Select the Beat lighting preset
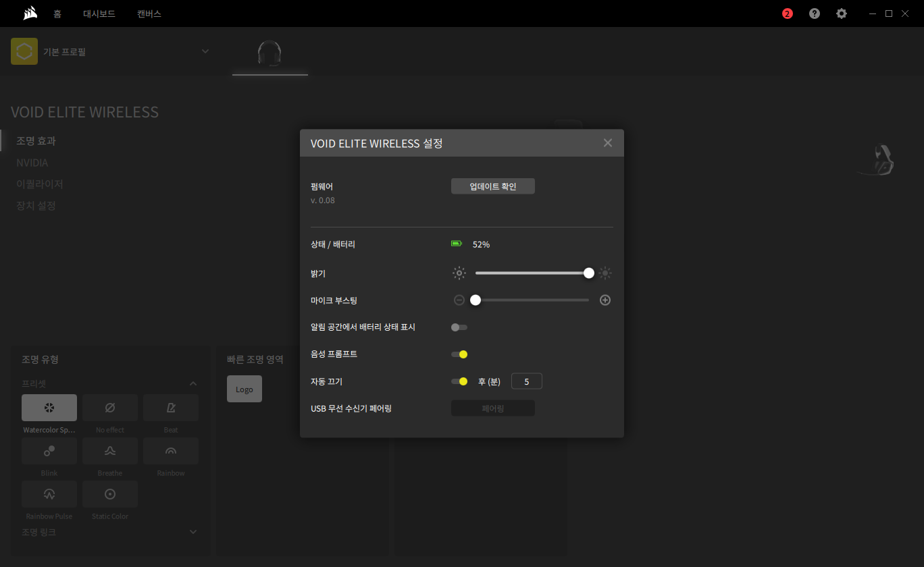924x567 pixels. [x=171, y=408]
